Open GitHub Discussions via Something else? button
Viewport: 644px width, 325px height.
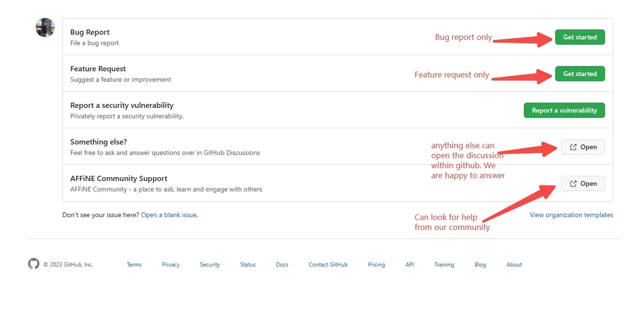click(x=583, y=147)
